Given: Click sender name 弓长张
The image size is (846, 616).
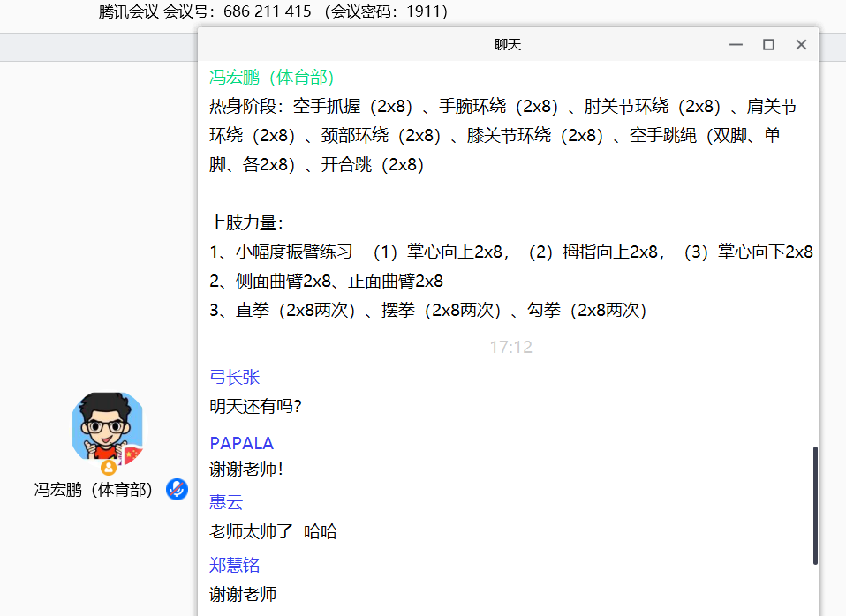Looking at the screenshot, I should point(235,377).
